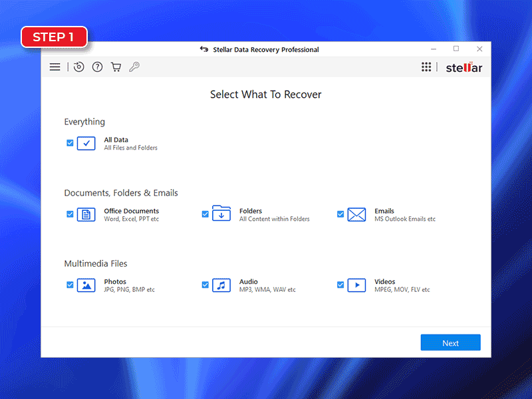Open the nine-dot apps grid icon
This screenshot has height=399, width=532.
click(x=426, y=67)
